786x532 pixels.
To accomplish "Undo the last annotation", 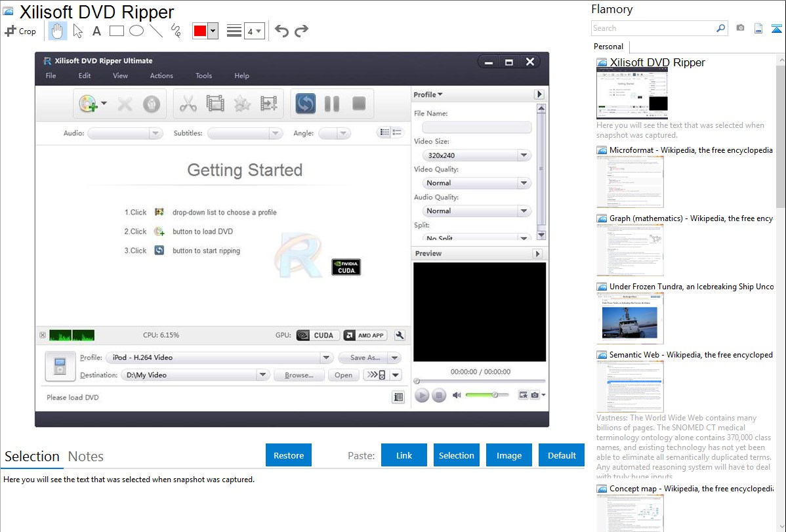I will [281, 31].
